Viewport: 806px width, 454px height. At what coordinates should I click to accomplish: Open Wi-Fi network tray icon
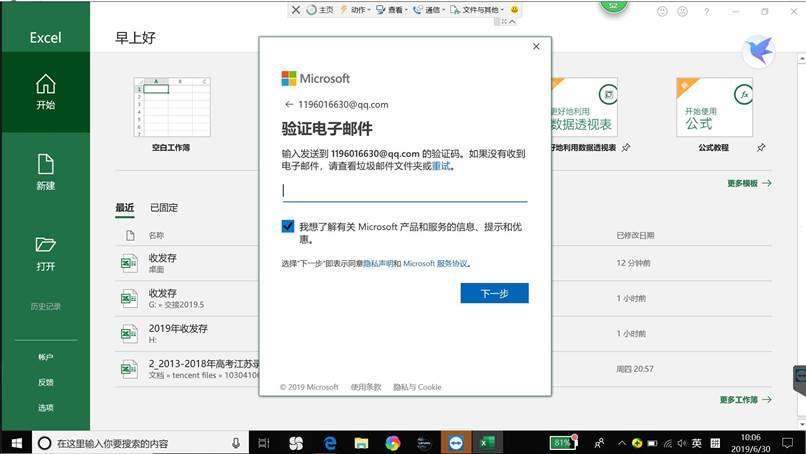pos(667,443)
